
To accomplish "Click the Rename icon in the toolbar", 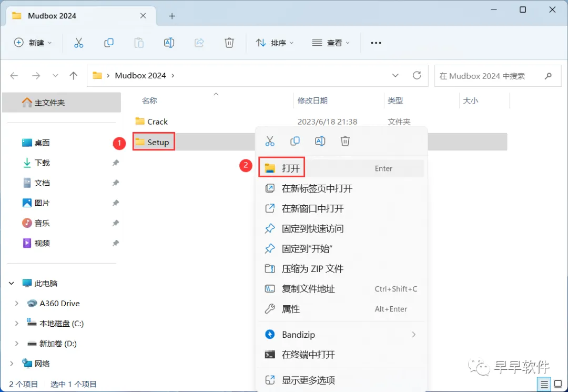I will point(169,43).
